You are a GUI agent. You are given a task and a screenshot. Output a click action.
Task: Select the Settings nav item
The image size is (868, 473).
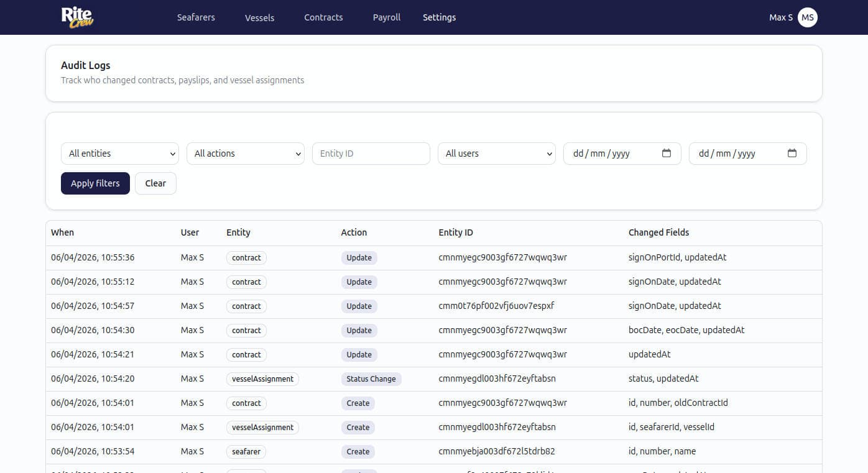pyautogui.click(x=439, y=17)
